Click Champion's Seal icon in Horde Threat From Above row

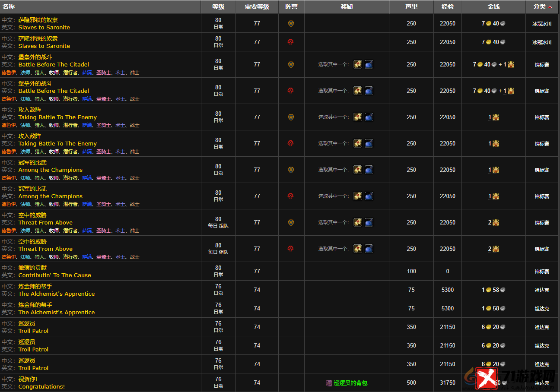(496, 249)
